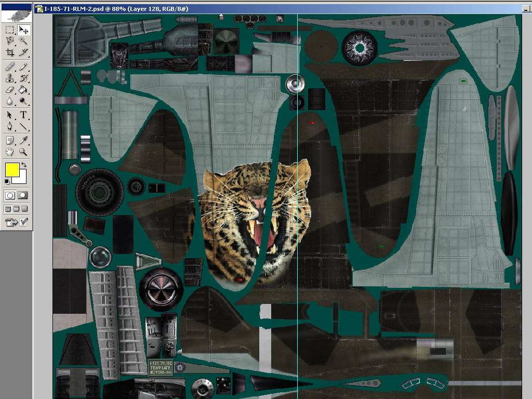Open Adobe Online via the feather image

pos(17,16)
